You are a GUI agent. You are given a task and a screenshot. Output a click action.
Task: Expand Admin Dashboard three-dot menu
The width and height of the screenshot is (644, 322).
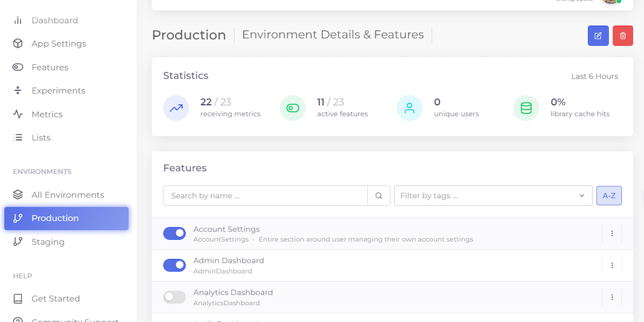[612, 265]
